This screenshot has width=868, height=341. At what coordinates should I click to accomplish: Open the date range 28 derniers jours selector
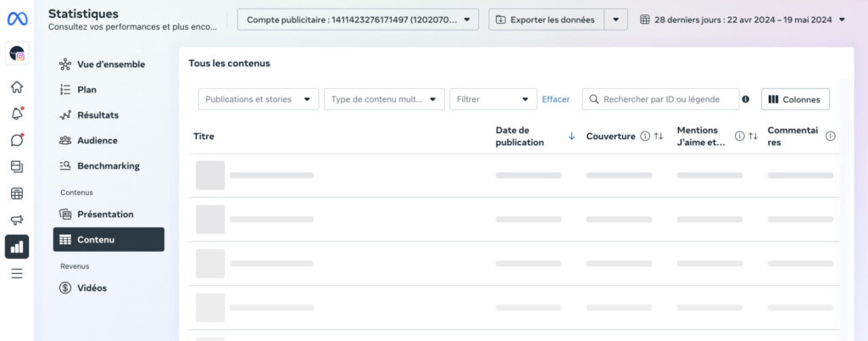click(x=743, y=20)
